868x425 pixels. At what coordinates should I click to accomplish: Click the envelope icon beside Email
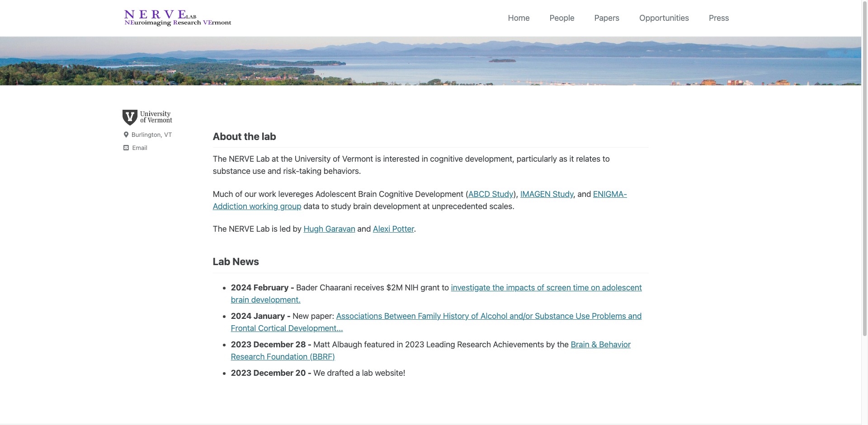[x=126, y=148]
